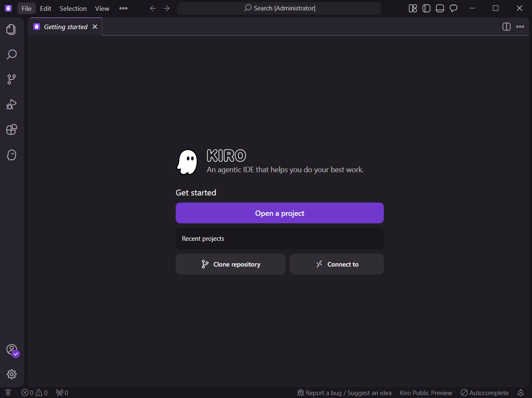Open the Manage gear settings
The width and height of the screenshot is (532, 398).
[x=11, y=374]
